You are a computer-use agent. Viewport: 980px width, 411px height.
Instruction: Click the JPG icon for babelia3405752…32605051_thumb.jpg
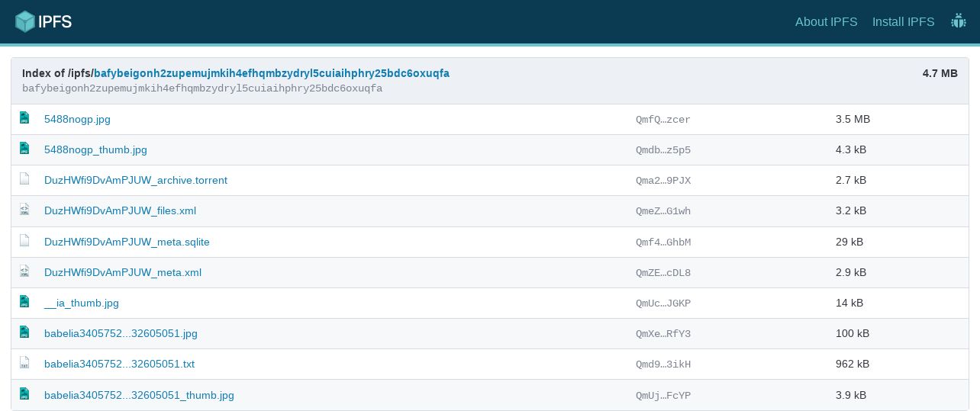24,393
